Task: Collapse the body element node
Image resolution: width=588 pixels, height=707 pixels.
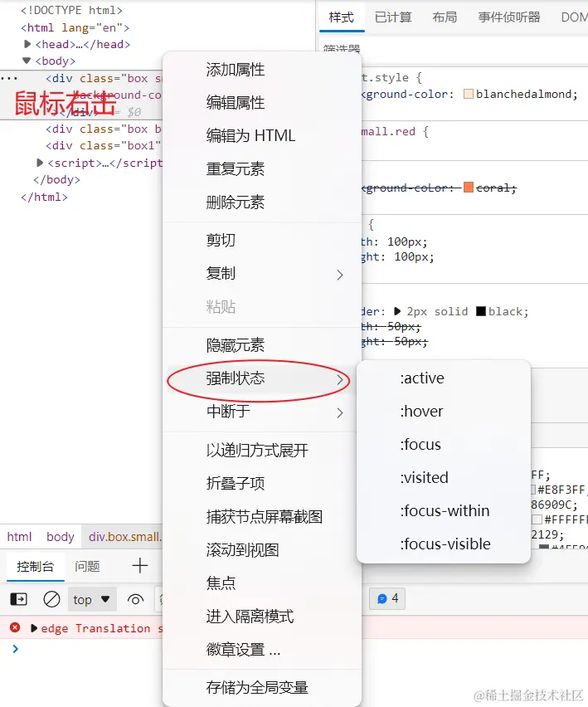Action: pyautogui.click(x=27, y=61)
